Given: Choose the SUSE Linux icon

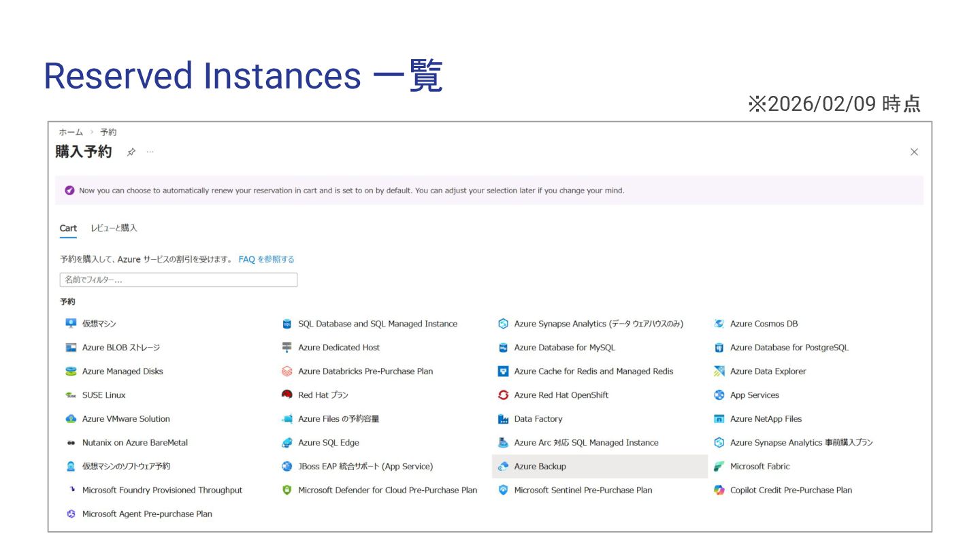Looking at the screenshot, I should 71,395.
